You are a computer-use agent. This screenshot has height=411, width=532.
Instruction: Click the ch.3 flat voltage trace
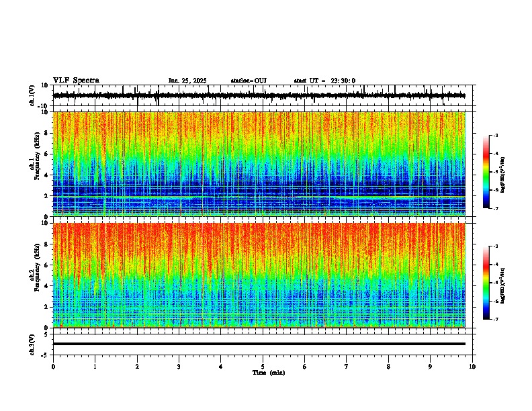click(259, 344)
